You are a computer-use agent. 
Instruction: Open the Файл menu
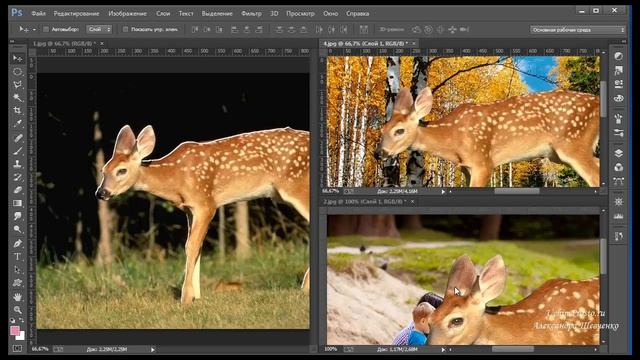[38, 13]
